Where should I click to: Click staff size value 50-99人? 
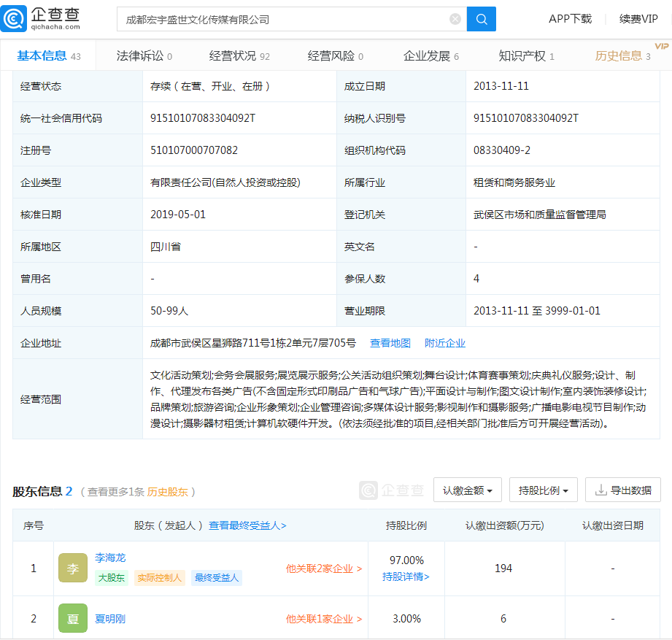pyautogui.click(x=169, y=311)
